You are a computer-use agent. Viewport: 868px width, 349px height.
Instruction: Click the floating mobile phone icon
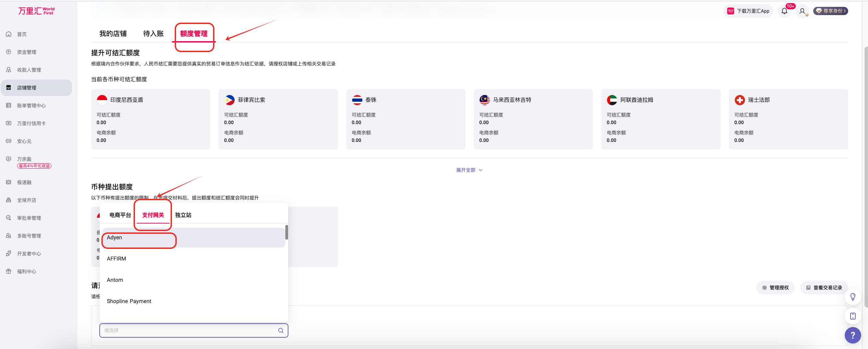pos(853,316)
